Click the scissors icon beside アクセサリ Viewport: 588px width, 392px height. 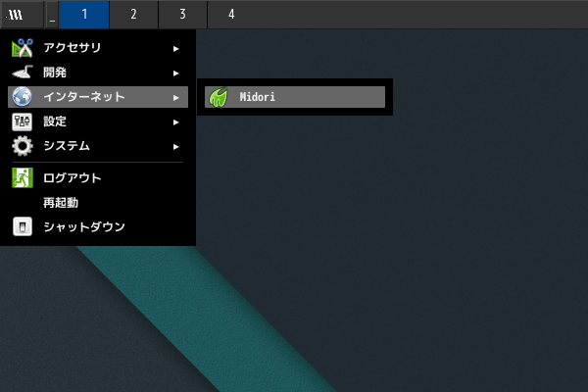tap(23, 48)
